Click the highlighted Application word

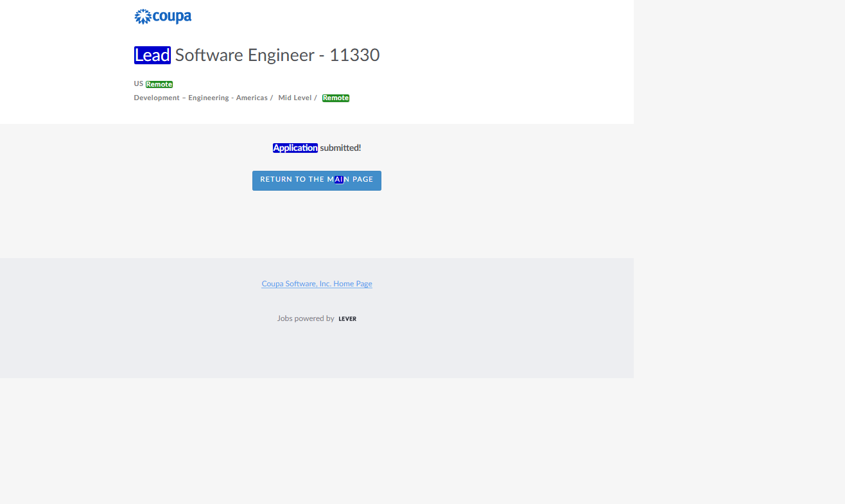295,148
